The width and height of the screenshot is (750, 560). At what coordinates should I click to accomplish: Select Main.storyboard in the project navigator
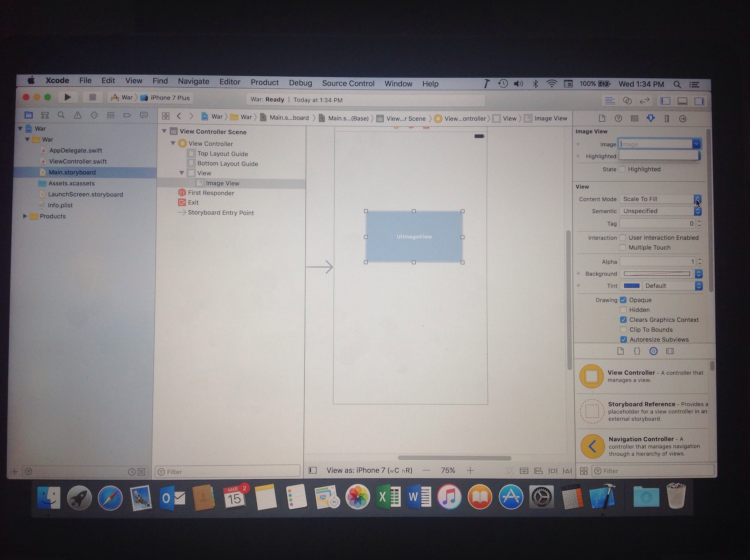click(x=73, y=172)
